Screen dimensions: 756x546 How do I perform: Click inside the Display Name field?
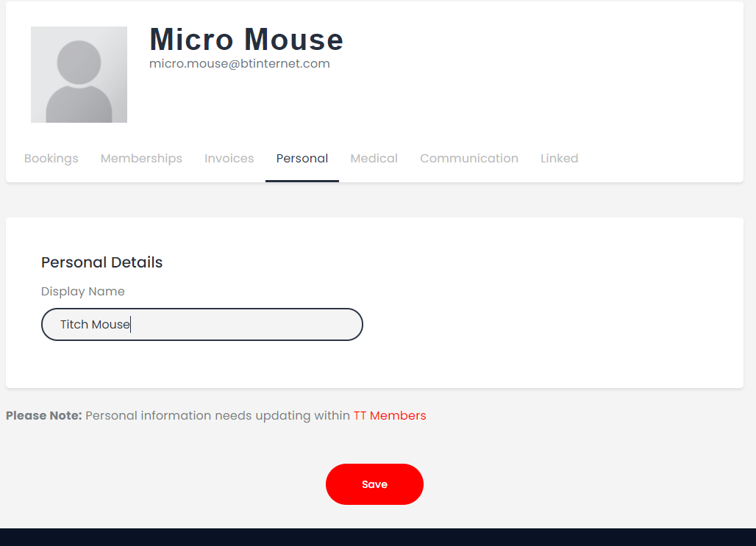[x=202, y=324]
